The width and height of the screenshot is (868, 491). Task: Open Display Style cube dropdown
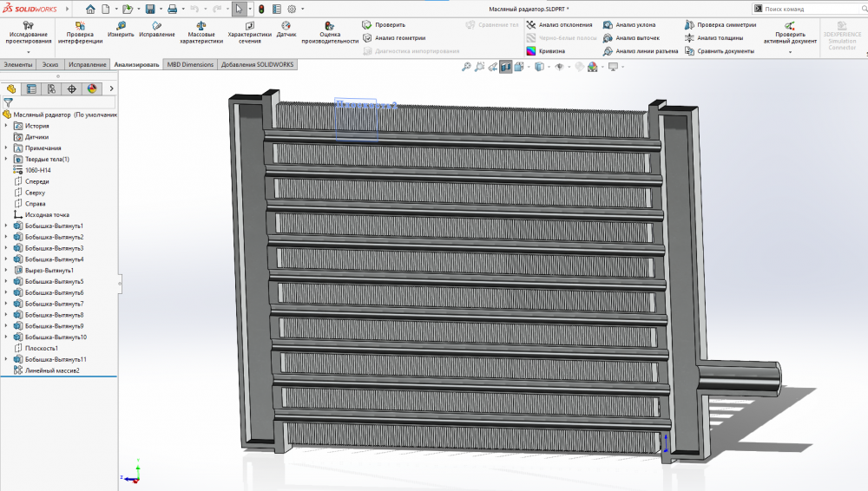coord(539,67)
